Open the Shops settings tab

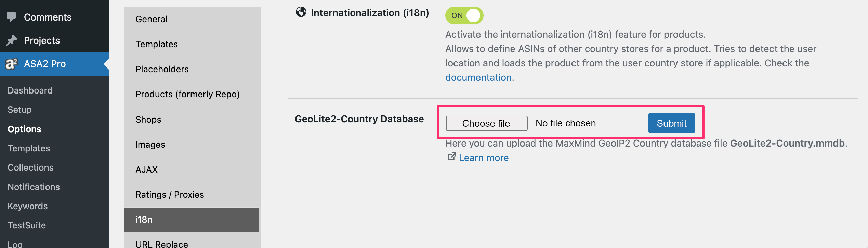[148, 119]
